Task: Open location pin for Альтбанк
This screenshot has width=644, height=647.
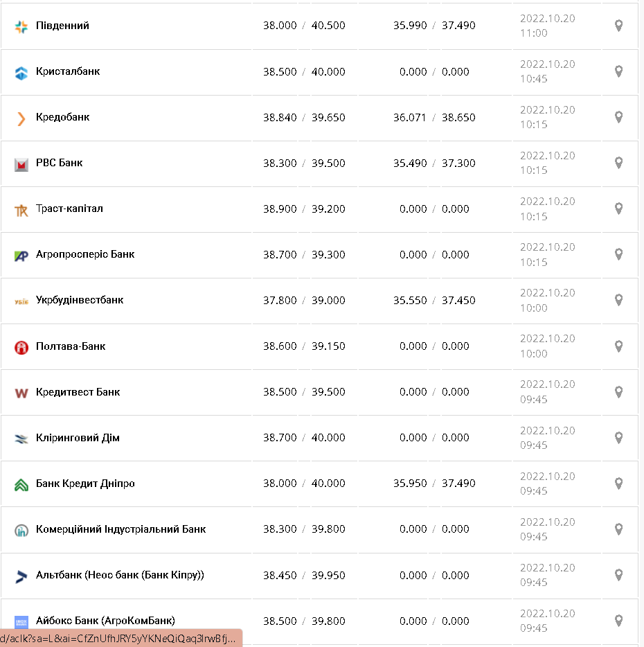Action: point(618,575)
